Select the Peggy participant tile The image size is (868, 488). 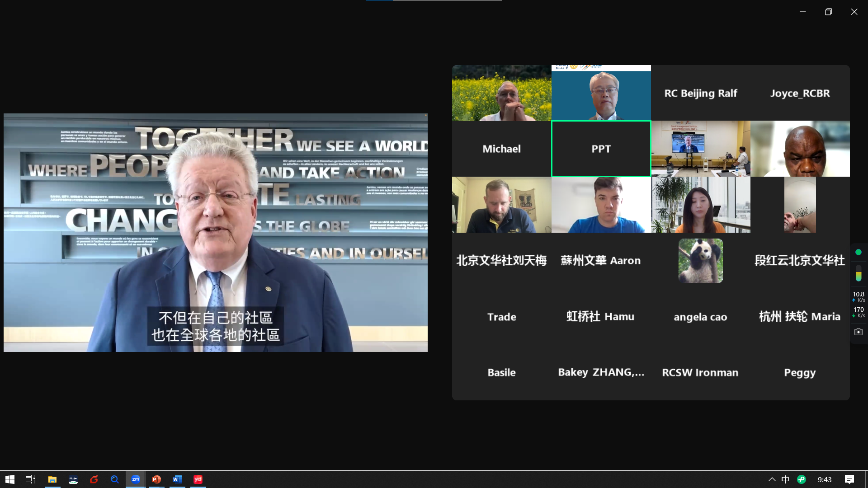pos(800,372)
